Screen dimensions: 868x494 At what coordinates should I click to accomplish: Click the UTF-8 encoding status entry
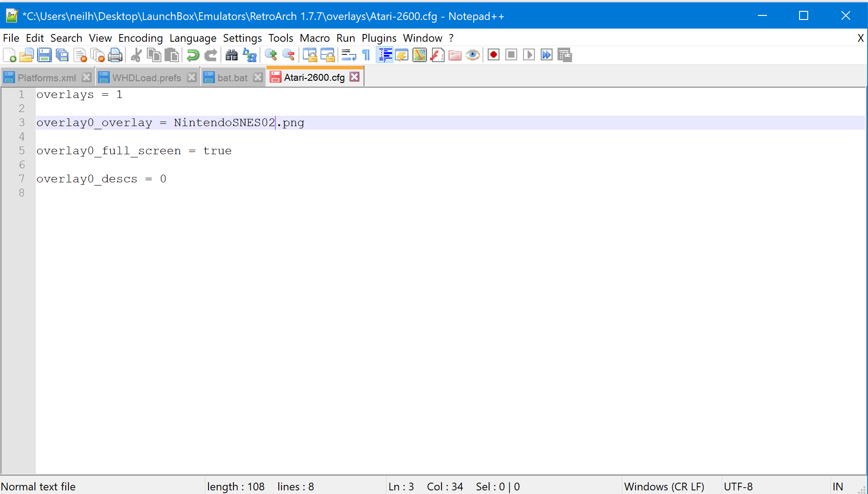[x=738, y=487]
